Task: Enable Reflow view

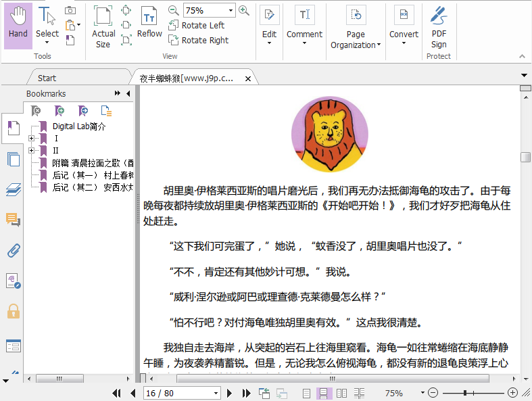Action: tap(149, 22)
